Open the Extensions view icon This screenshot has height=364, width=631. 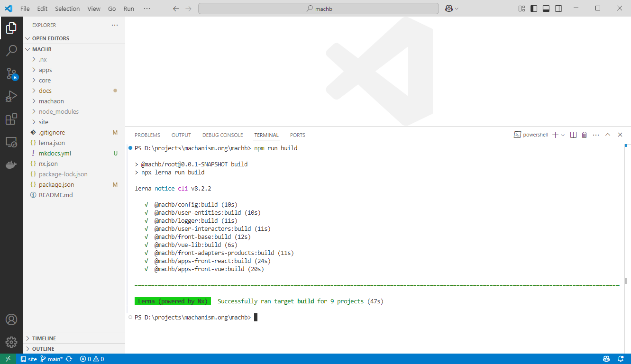pyautogui.click(x=11, y=119)
